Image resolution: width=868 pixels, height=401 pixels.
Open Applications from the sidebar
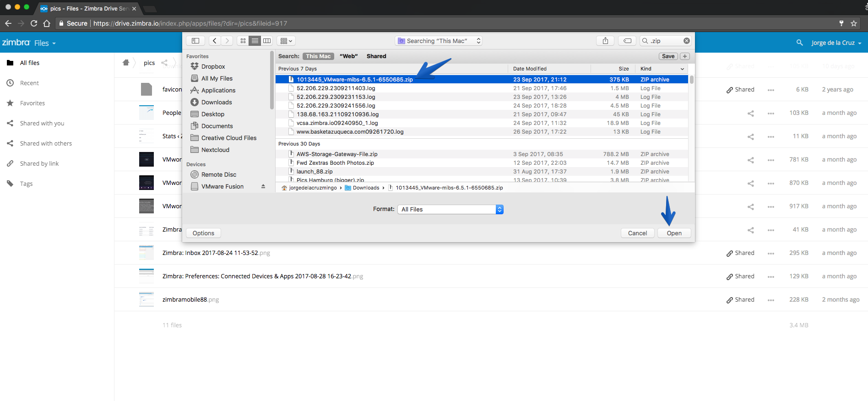pyautogui.click(x=218, y=90)
